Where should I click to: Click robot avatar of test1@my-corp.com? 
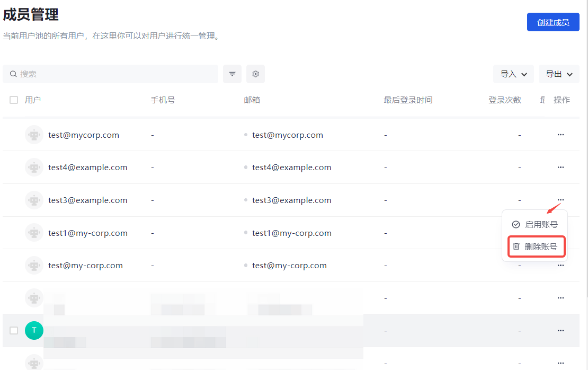coord(34,233)
